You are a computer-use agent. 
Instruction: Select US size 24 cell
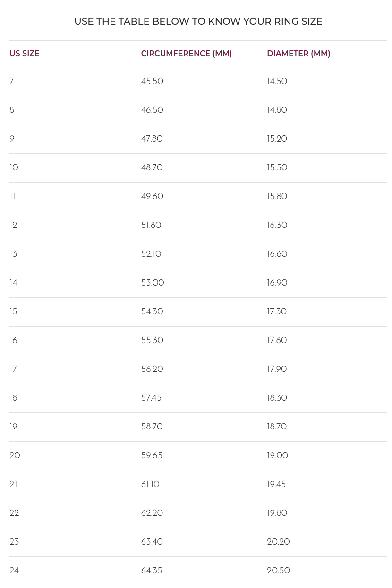tap(14, 571)
